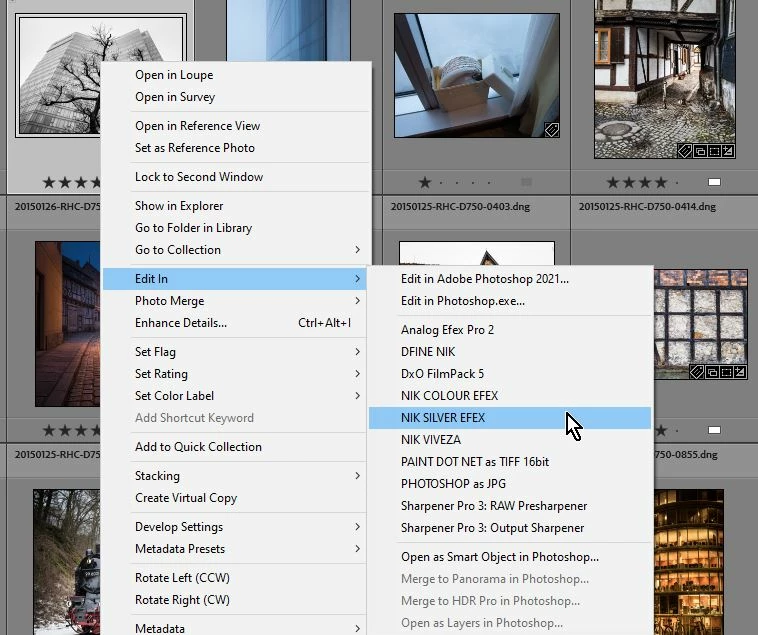
Task: Click white color label of photo 0414
Action: [x=714, y=182]
